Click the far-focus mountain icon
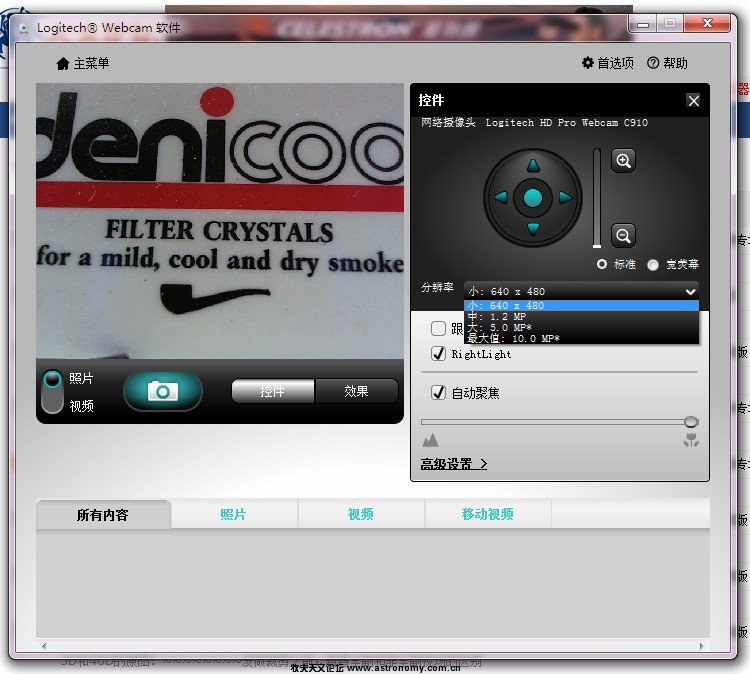The height and width of the screenshot is (674, 750). click(430, 440)
